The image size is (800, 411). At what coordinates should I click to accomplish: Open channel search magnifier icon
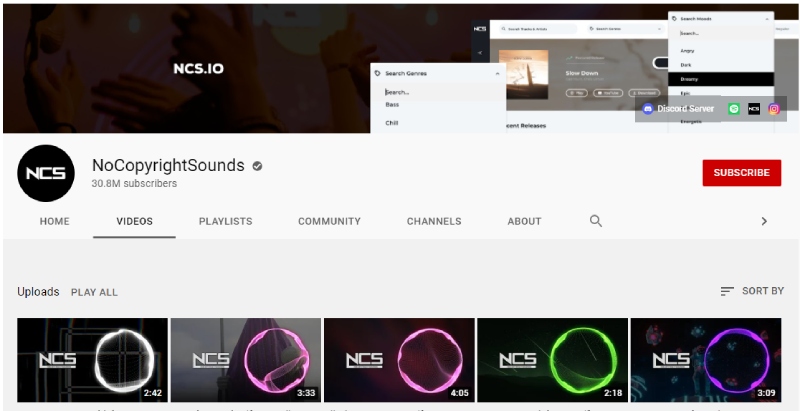coord(596,221)
